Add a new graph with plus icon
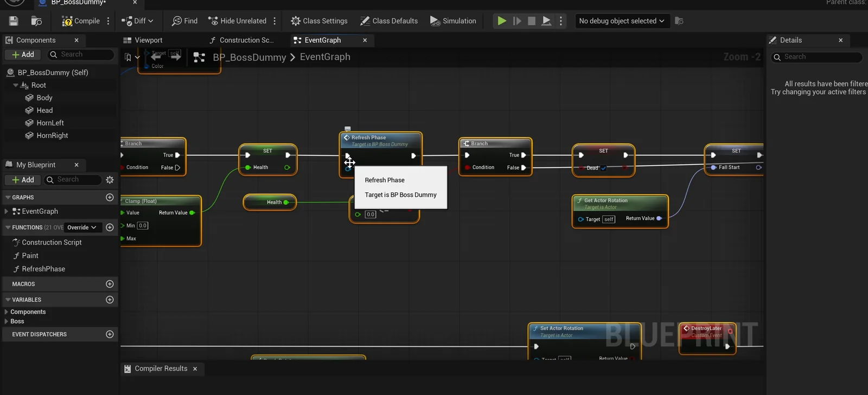Viewport: 868px width, 395px height. [110, 197]
